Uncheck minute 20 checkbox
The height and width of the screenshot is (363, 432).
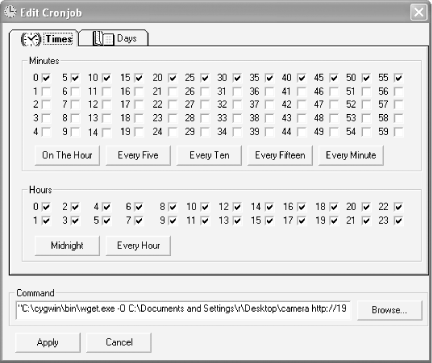click(172, 78)
